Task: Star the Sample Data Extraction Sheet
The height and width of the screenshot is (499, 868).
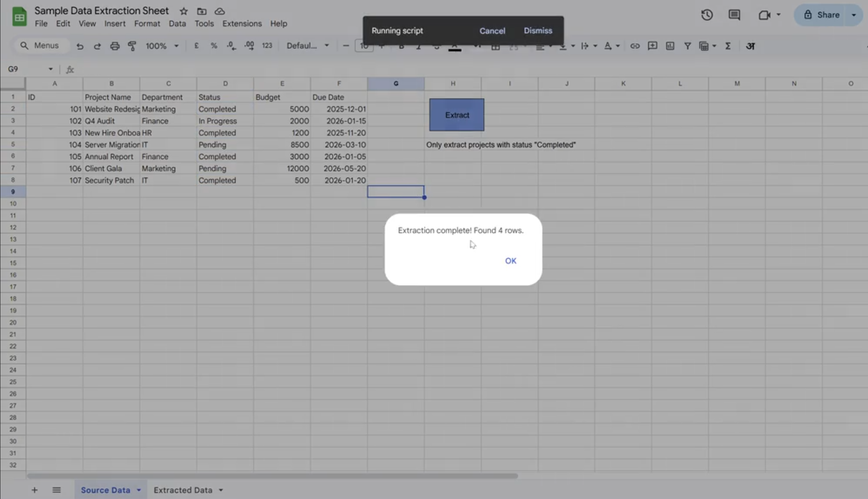Action: point(184,11)
